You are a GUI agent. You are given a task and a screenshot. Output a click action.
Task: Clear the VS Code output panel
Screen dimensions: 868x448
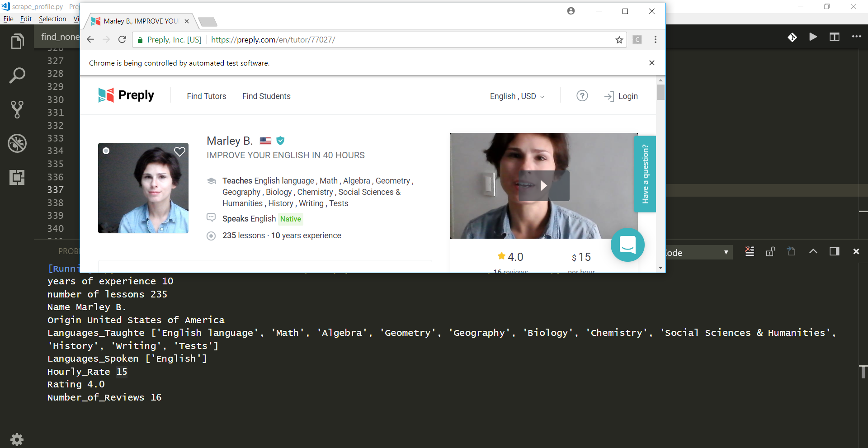coord(750,251)
